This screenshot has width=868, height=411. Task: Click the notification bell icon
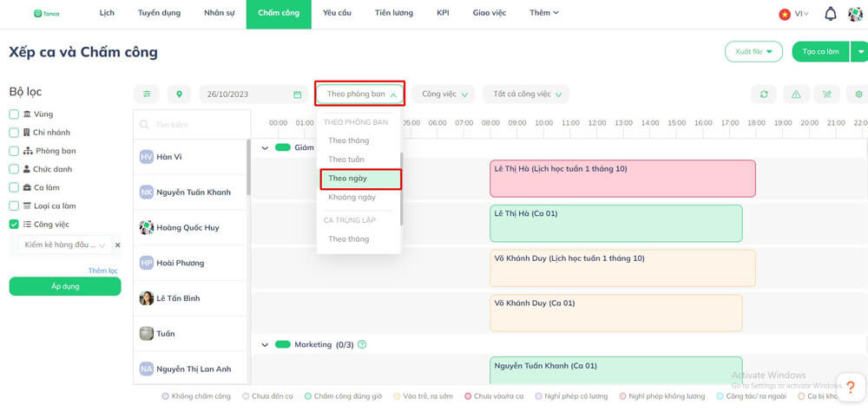coord(831,15)
